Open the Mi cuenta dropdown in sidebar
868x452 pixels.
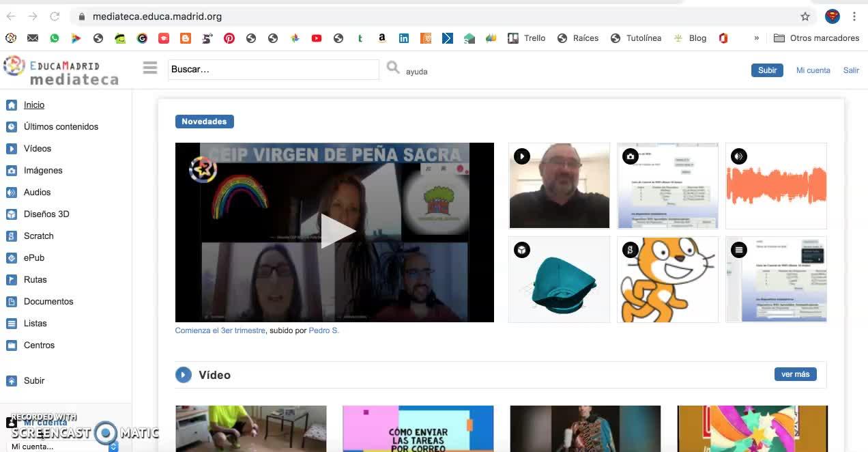point(61,446)
